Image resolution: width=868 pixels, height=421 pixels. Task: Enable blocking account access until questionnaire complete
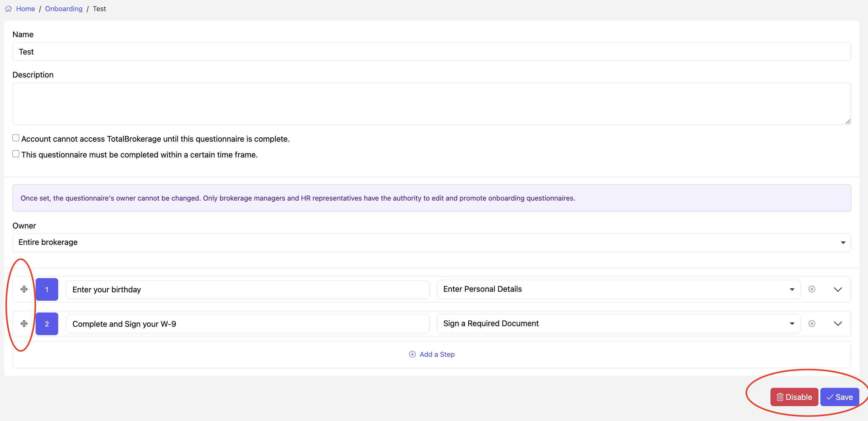coord(16,138)
